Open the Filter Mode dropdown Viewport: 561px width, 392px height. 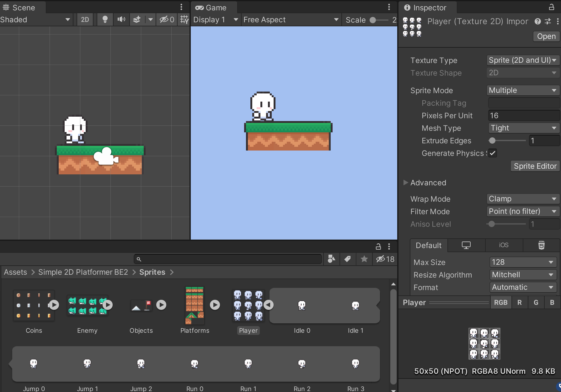coord(522,211)
